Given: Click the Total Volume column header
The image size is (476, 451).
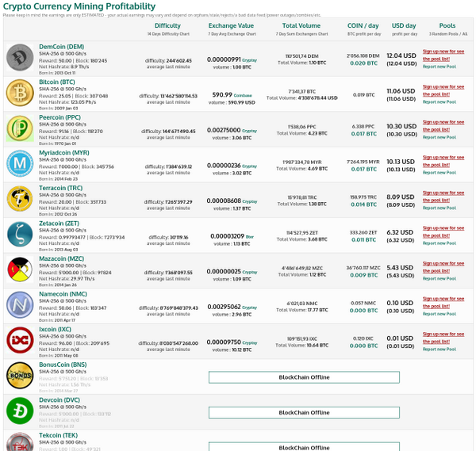Looking at the screenshot, I should (301, 26).
